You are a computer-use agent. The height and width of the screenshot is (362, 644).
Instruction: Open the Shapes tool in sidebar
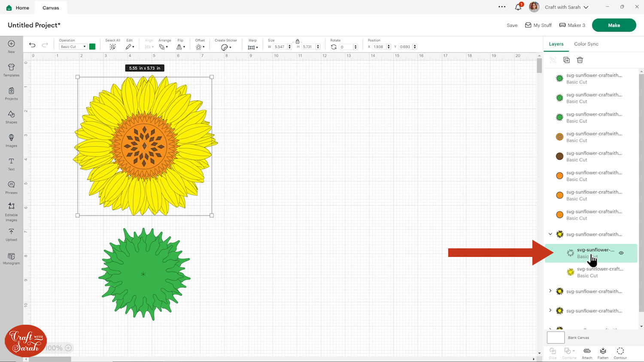pyautogui.click(x=11, y=116)
